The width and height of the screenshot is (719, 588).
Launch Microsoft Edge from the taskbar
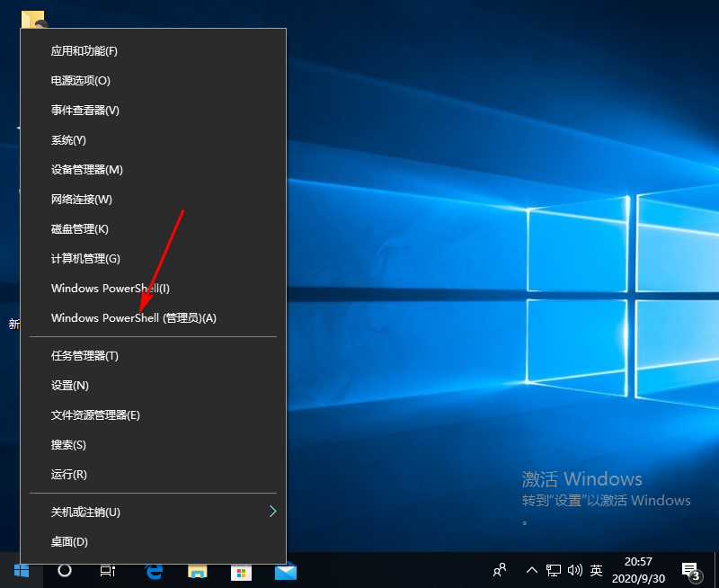click(x=151, y=570)
